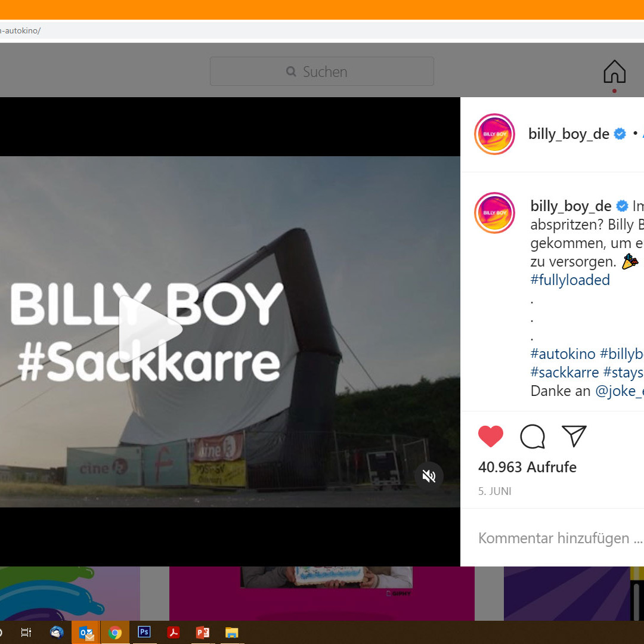Open Adobe Acrobat from the taskbar
Viewport: 644px width, 644px height.
coord(174,633)
